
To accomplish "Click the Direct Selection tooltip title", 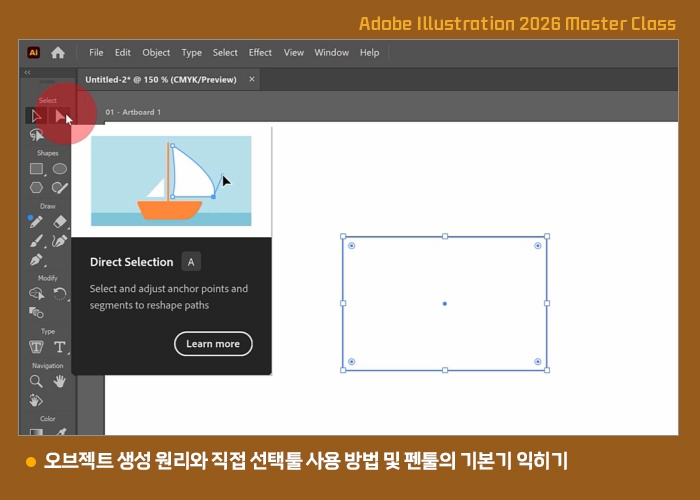I will 131,262.
